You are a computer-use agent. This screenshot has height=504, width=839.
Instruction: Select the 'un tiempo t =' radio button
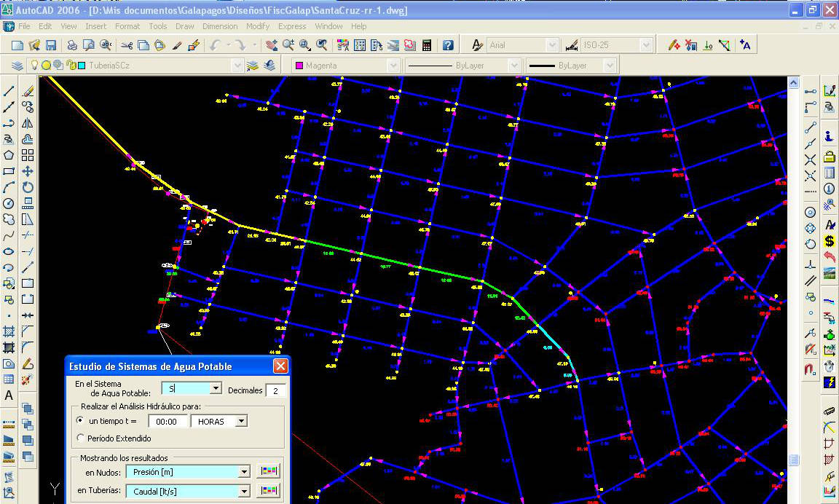(80, 421)
